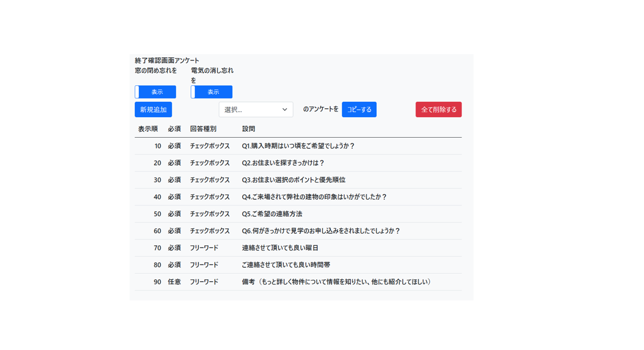Select the 連絡させて頂いても良い曜日 row
Image resolution: width=644 pixels, height=350 pixels.
(298, 248)
